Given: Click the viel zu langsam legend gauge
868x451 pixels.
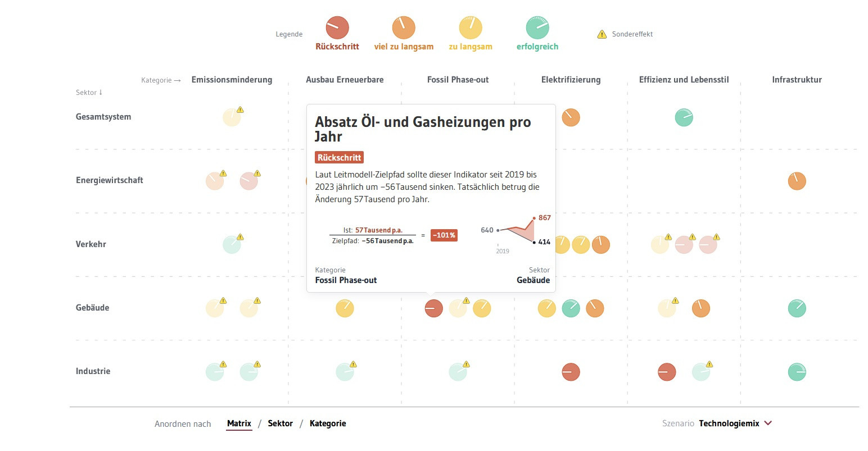Looking at the screenshot, I should [404, 28].
